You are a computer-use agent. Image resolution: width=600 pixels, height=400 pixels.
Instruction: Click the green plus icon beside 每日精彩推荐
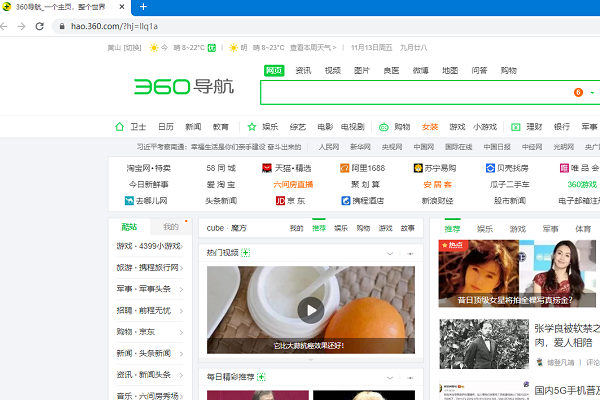261,377
